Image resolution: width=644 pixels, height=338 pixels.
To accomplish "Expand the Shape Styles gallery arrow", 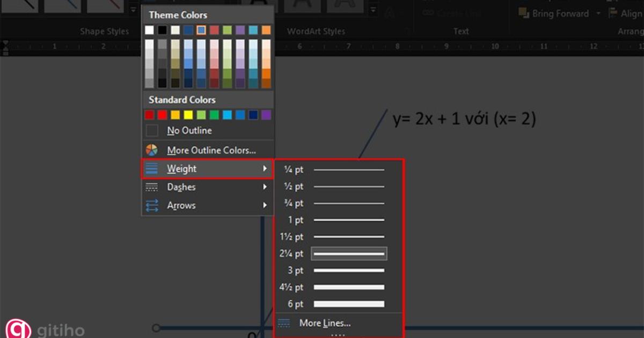I will 134,9.
